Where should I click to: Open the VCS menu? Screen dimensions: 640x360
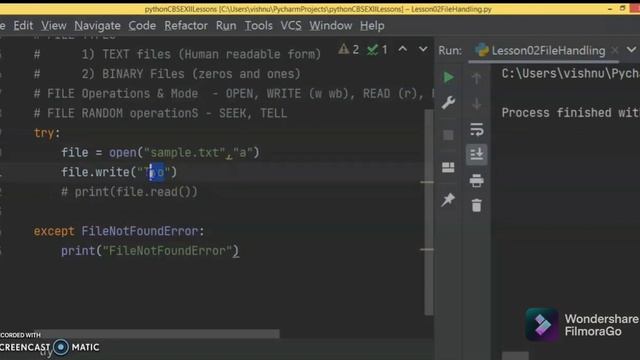(291, 26)
